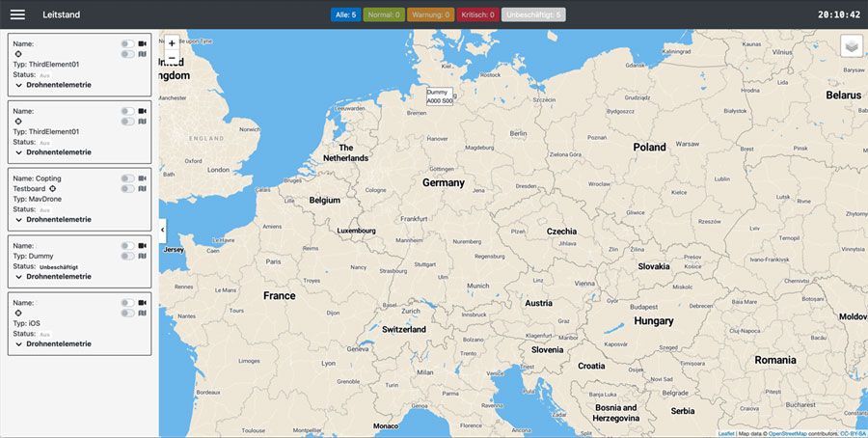
Task: Filter by 'Kritisch: 0' status
Action: point(477,14)
